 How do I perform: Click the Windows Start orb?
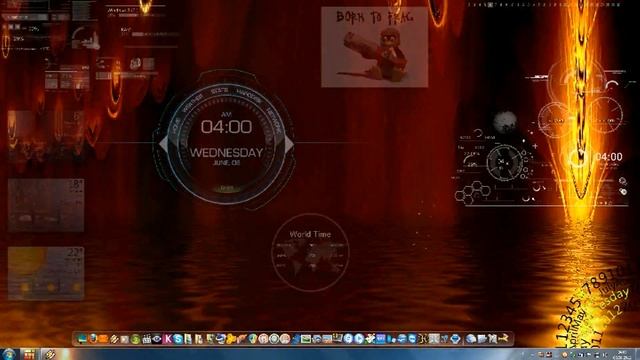[8, 354]
